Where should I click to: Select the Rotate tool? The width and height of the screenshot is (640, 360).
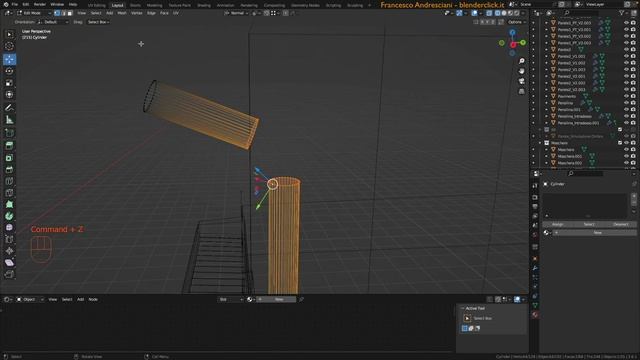click(x=9, y=71)
